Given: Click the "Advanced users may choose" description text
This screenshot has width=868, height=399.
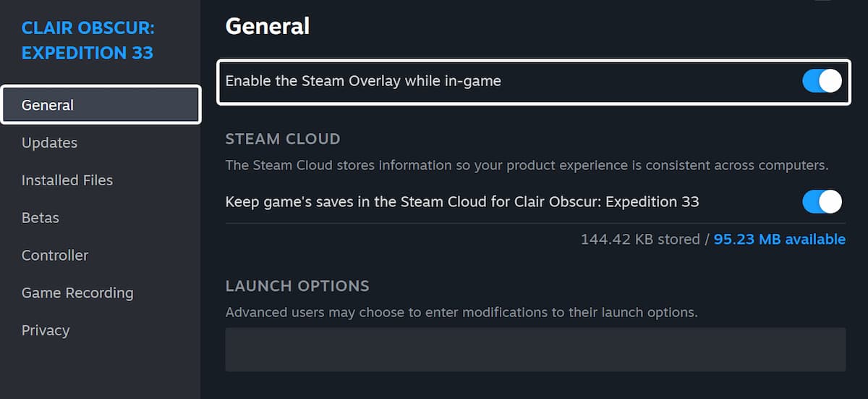Looking at the screenshot, I should (461, 313).
